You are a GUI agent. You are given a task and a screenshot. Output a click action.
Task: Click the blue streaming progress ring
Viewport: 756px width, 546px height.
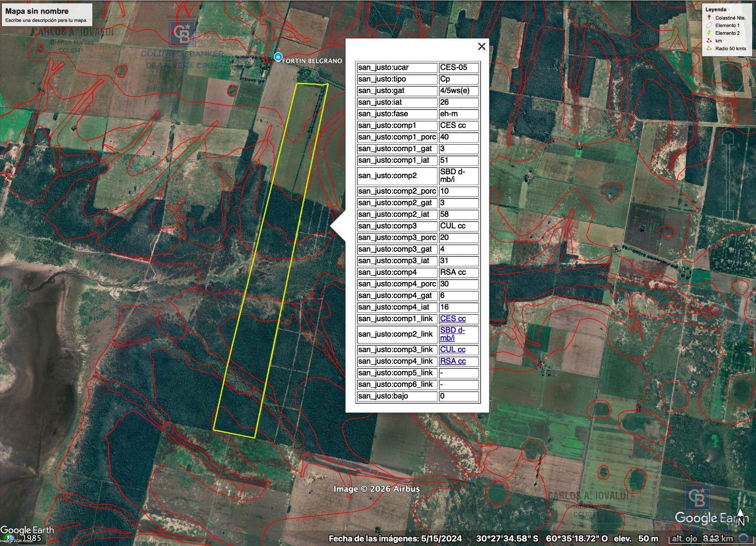pos(743,538)
